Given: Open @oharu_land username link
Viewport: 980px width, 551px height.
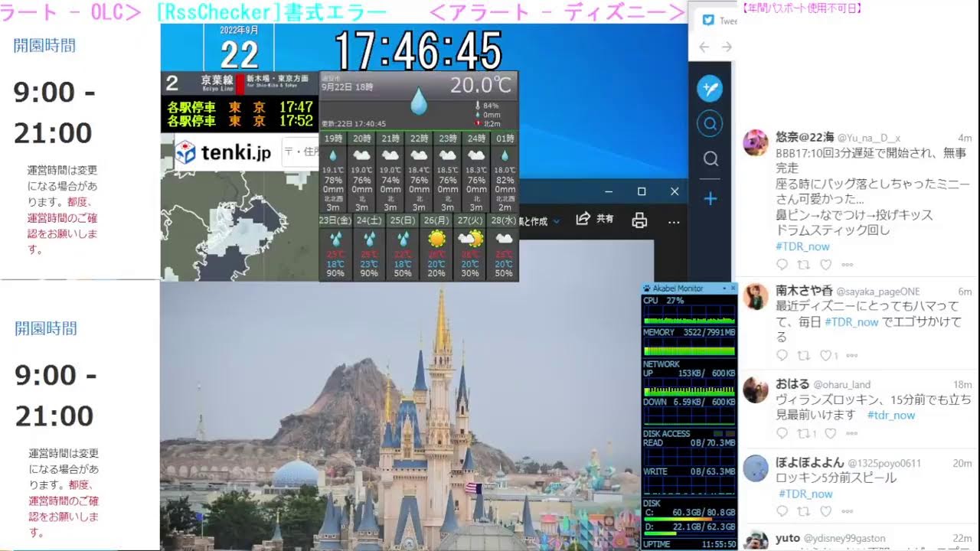Looking at the screenshot, I should [x=841, y=384].
